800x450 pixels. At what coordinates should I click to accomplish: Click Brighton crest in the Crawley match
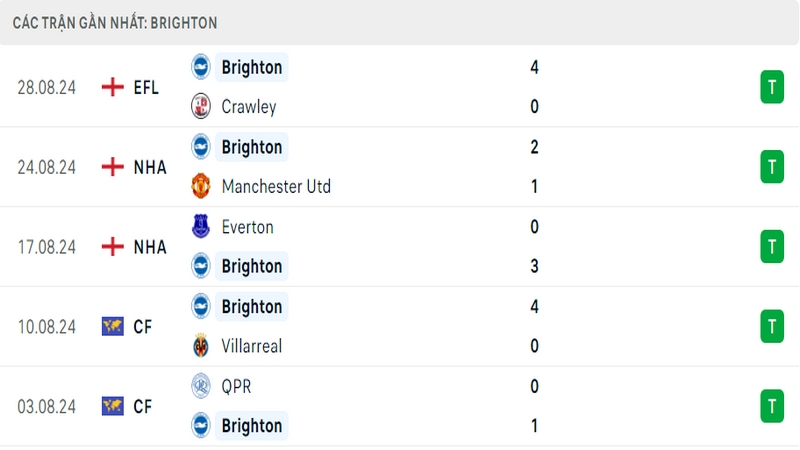tap(201, 67)
